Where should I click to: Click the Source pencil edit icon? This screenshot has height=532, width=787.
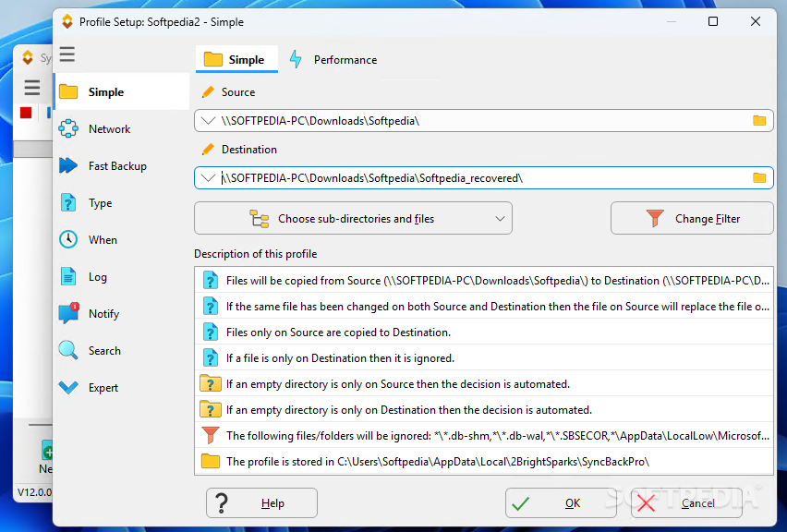point(208,91)
